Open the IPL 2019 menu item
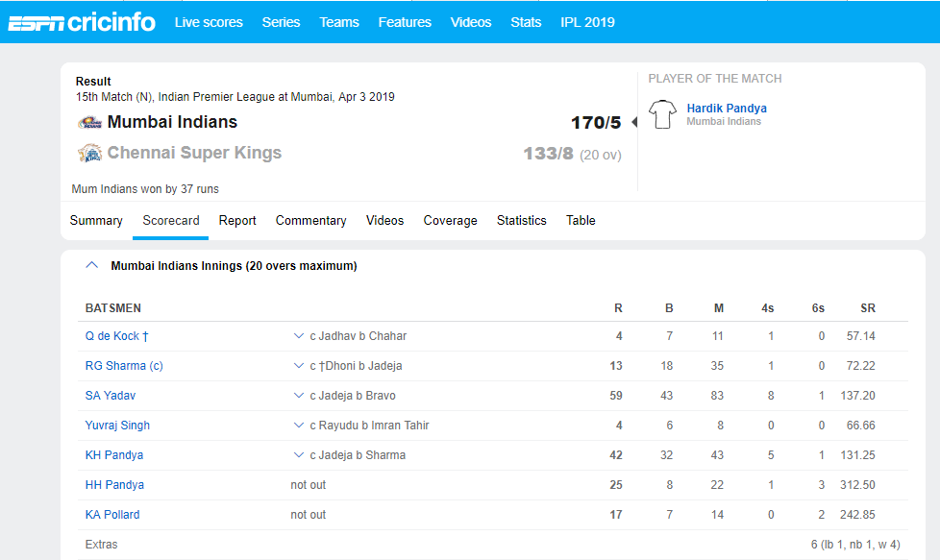The width and height of the screenshot is (940, 560). 587,22
